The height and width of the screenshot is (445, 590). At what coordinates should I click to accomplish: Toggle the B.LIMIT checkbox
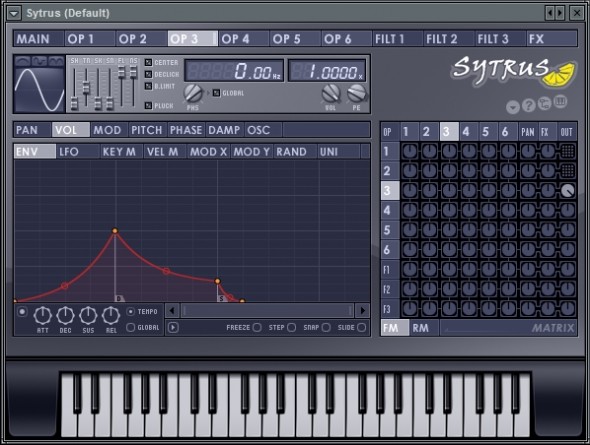point(149,86)
